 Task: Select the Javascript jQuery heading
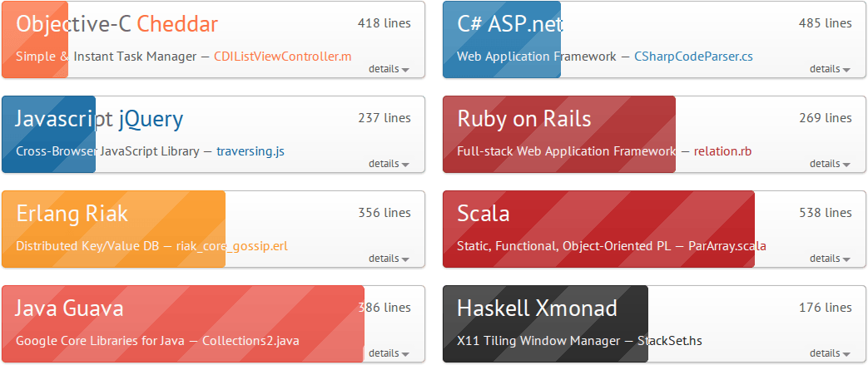pyautogui.click(x=99, y=119)
